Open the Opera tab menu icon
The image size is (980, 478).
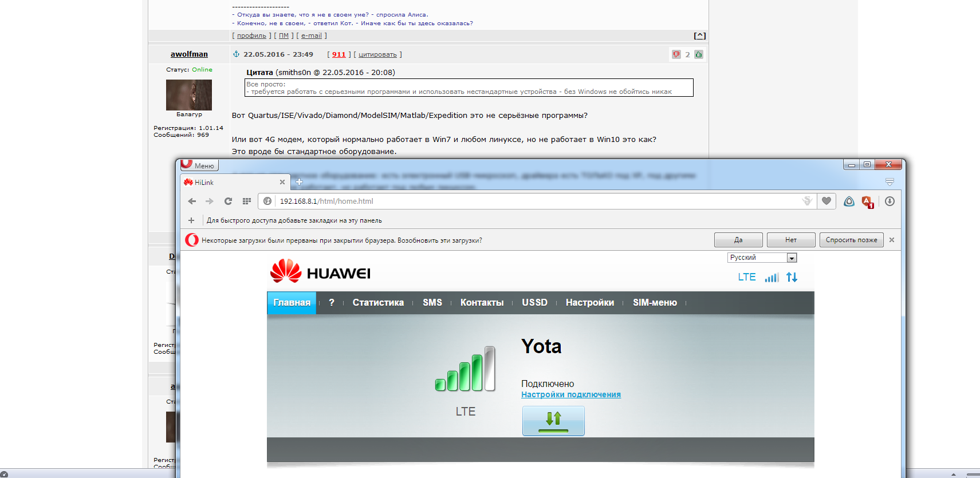click(890, 182)
